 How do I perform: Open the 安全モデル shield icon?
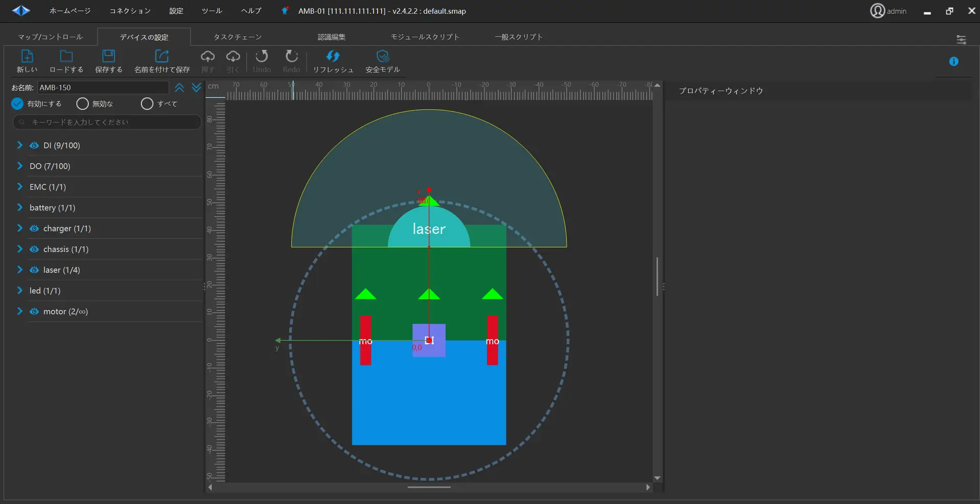click(383, 56)
